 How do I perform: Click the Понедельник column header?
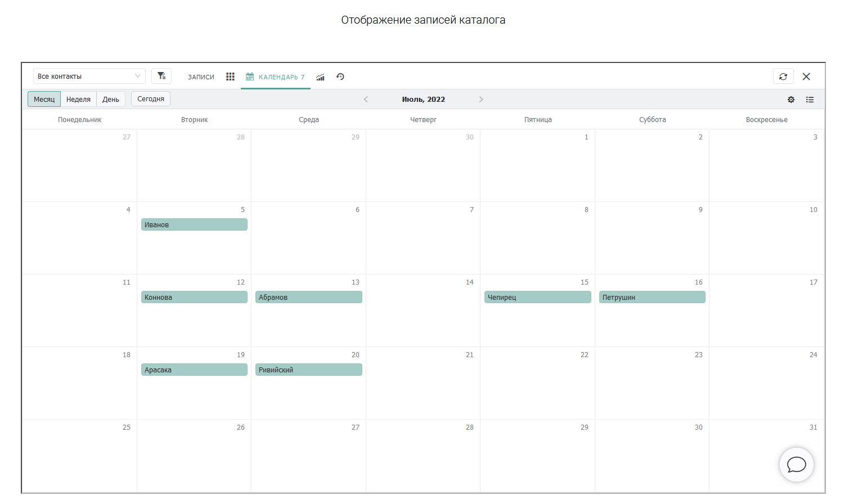80,120
